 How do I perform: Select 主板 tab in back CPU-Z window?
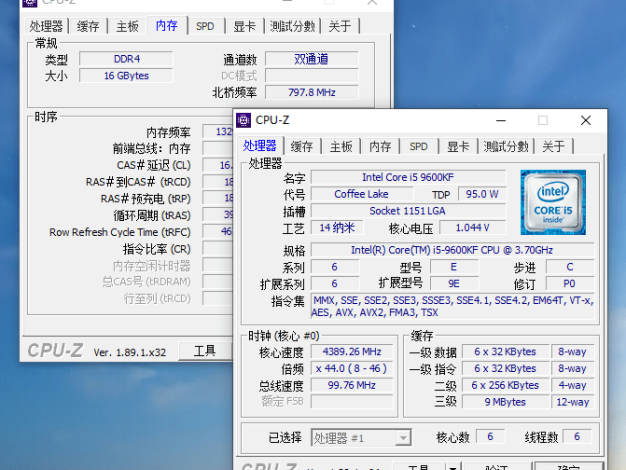pyautogui.click(x=127, y=26)
